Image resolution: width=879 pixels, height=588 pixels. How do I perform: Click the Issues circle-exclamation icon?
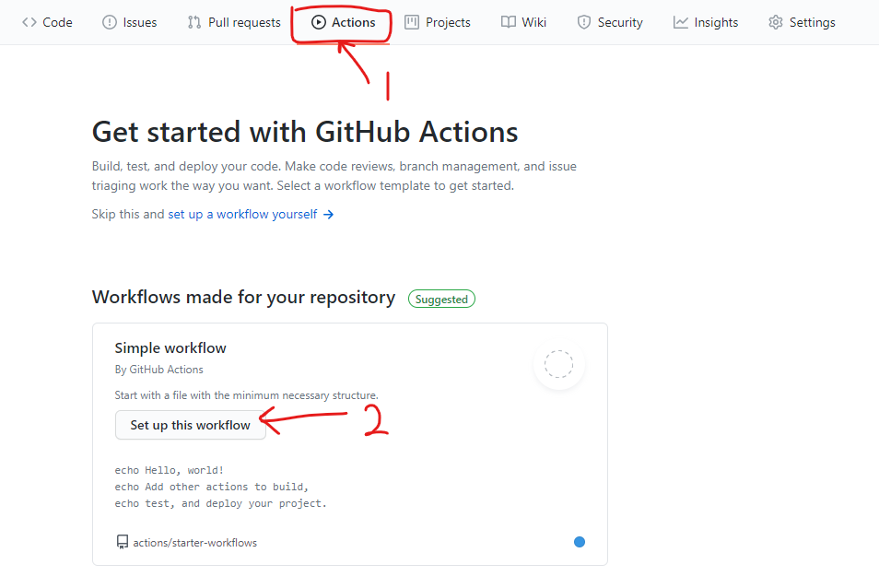point(110,22)
